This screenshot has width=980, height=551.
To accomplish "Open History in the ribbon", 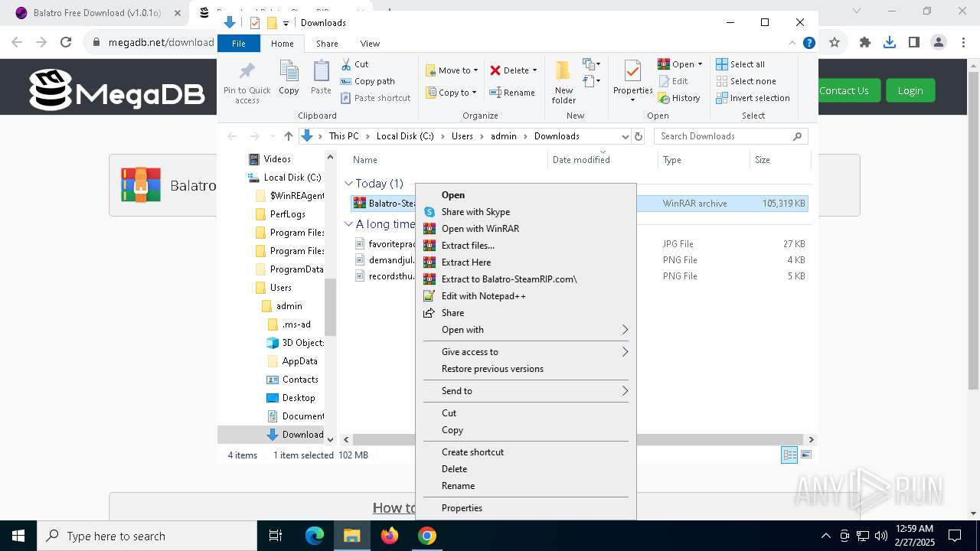I will tap(679, 98).
